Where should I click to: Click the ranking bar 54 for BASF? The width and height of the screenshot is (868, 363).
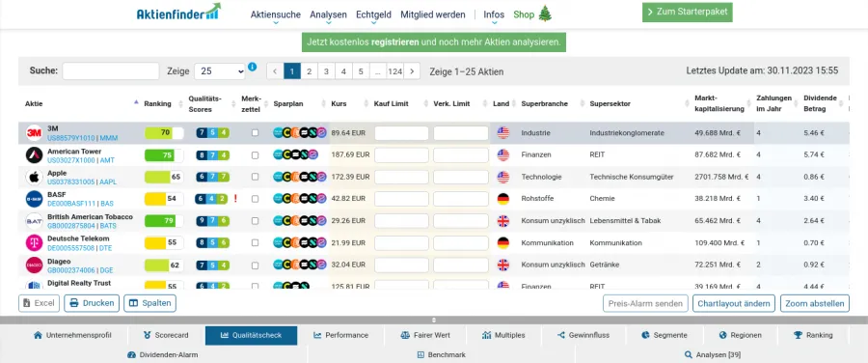tap(164, 199)
